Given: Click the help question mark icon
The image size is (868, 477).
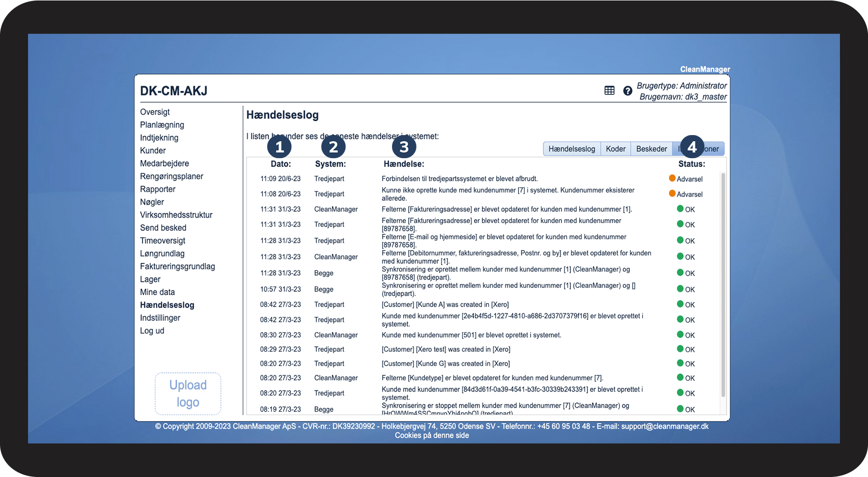Looking at the screenshot, I should pyautogui.click(x=627, y=91).
